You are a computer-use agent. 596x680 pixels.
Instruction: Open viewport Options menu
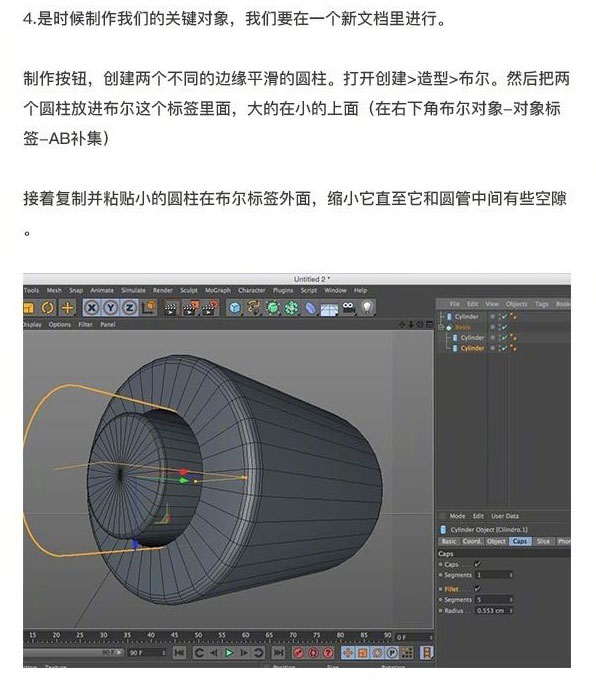click(60, 324)
